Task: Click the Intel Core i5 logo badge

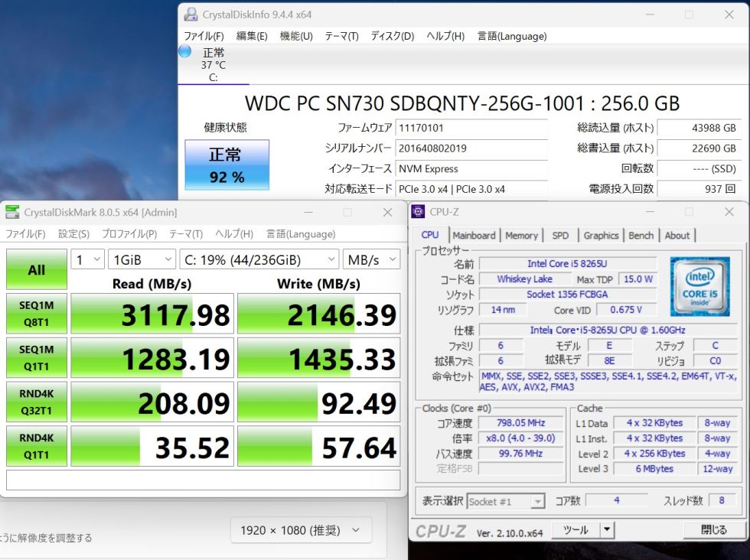Action: [699, 286]
